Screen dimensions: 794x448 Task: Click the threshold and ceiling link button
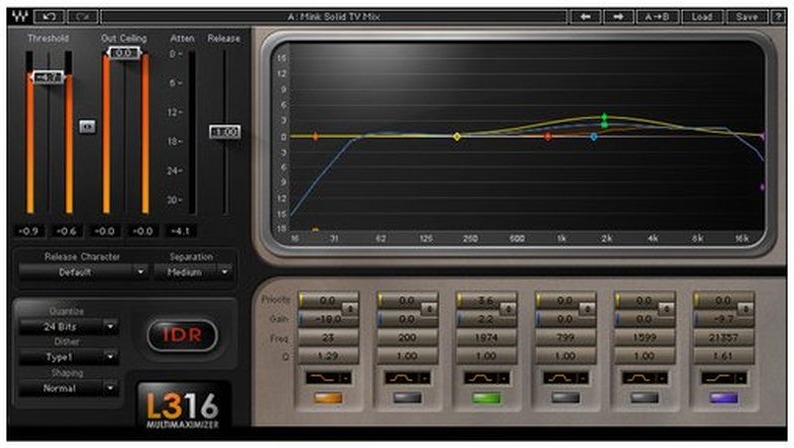pos(87,127)
